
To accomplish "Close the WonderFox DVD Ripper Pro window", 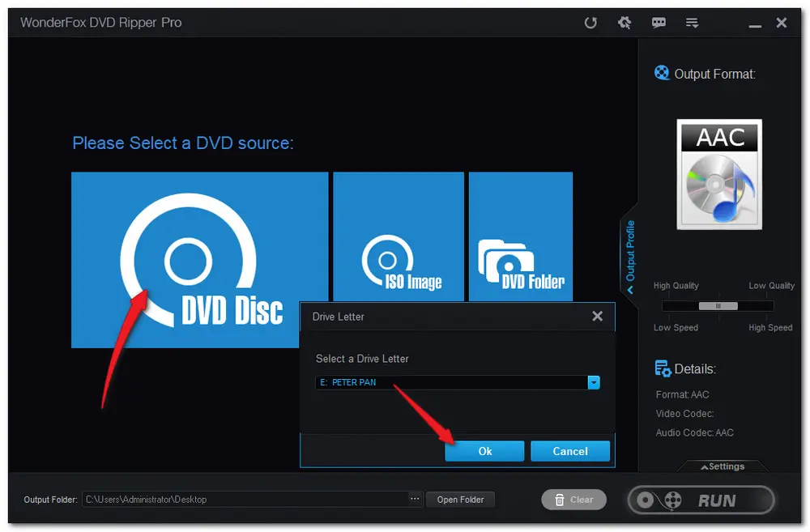I will click(782, 23).
